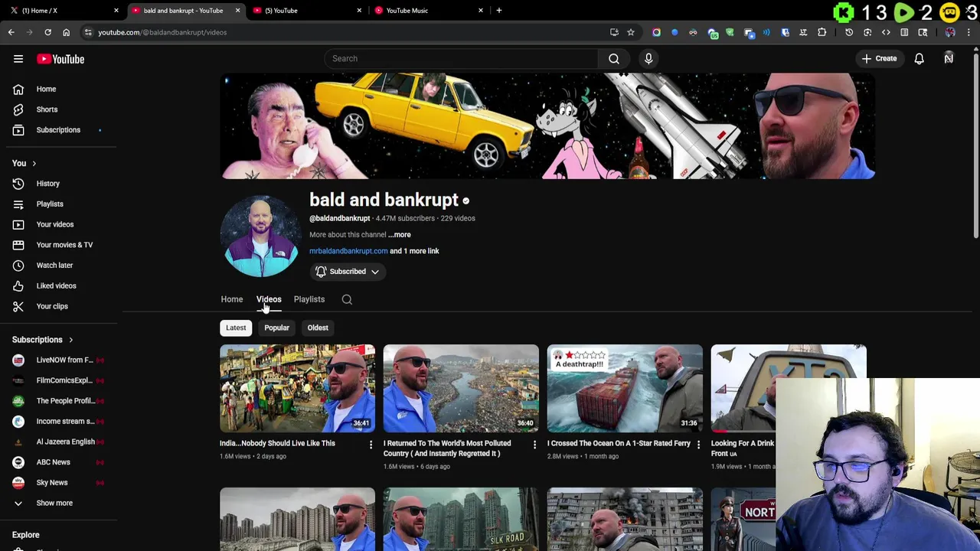The width and height of the screenshot is (980, 551).
Task: Select the Popular filter chip
Action: click(x=276, y=328)
